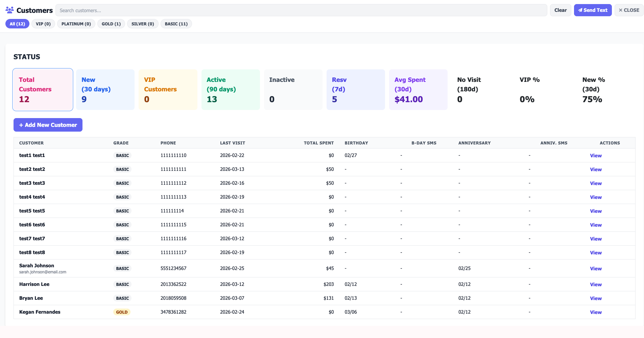Open the VIP Customers status card
Viewport: 644px width, 338px height.
pos(168,89)
